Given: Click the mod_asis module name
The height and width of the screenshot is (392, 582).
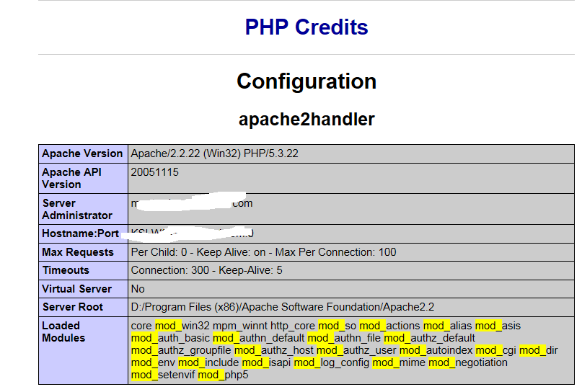Looking at the screenshot, I should 498,326.
